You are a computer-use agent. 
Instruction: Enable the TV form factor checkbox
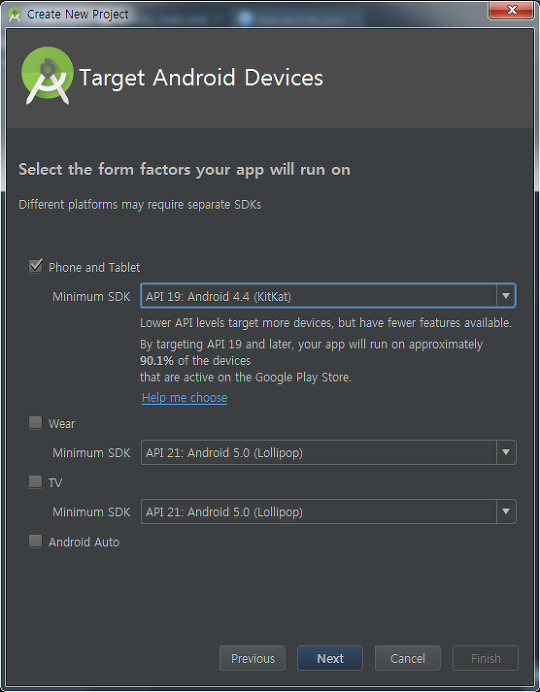pos(35,481)
